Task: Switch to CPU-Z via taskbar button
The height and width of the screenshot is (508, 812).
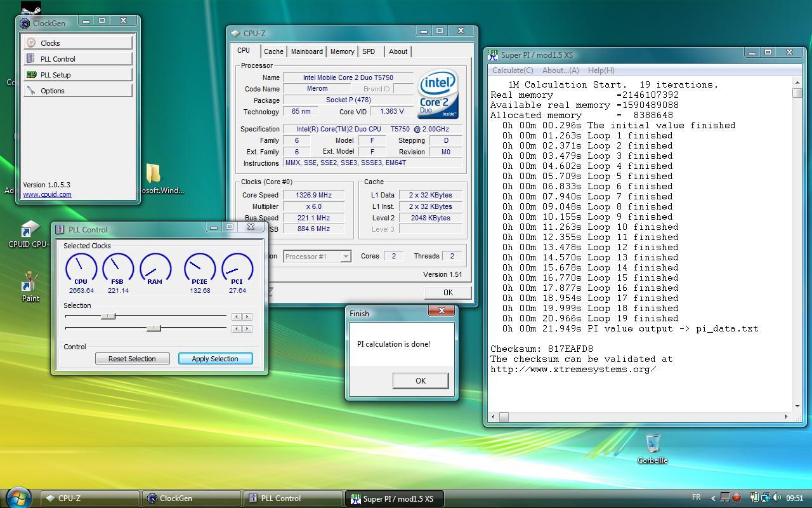Action: (x=89, y=498)
